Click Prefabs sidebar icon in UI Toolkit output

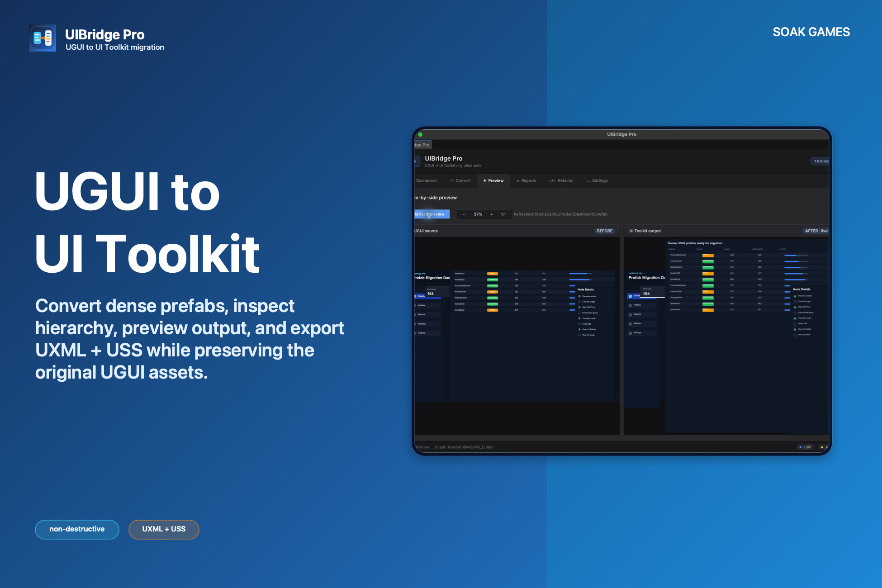point(631,305)
